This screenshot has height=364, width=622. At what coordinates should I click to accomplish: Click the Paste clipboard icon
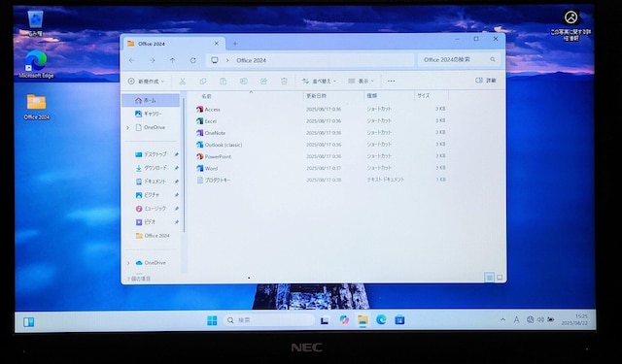(x=224, y=82)
